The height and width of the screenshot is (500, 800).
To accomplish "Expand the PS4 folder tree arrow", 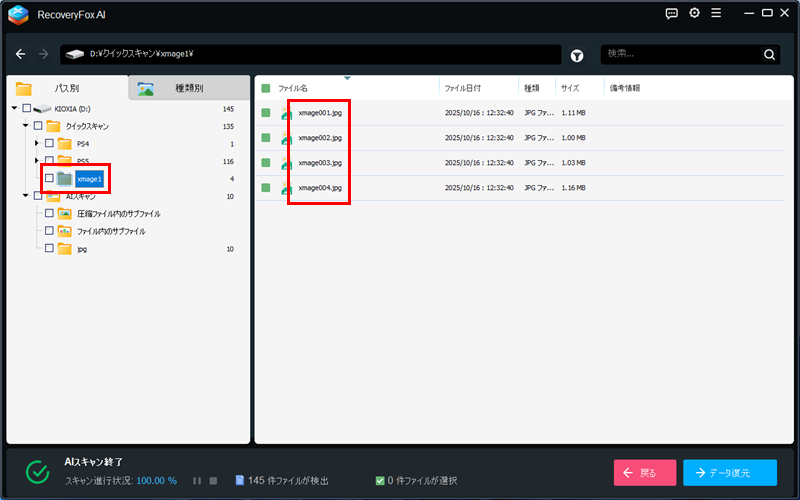I will pyautogui.click(x=37, y=144).
